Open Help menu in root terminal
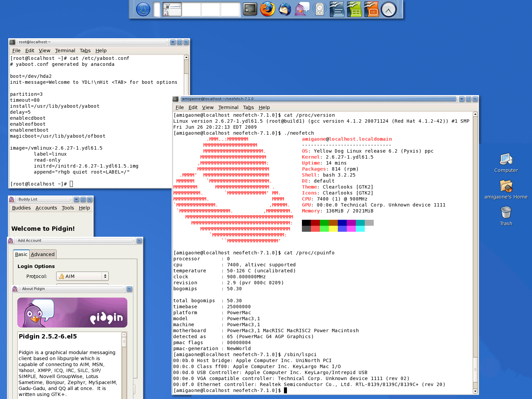532x399 pixels. [x=101, y=51]
